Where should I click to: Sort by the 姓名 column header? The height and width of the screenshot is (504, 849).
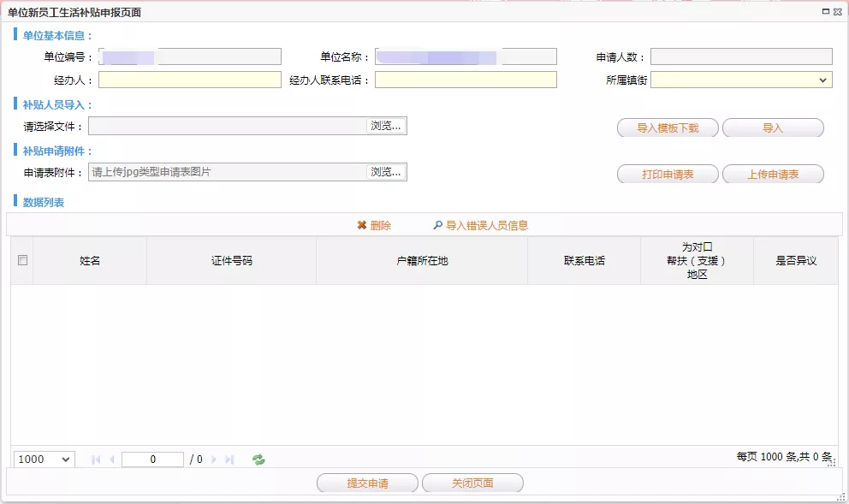90,261
